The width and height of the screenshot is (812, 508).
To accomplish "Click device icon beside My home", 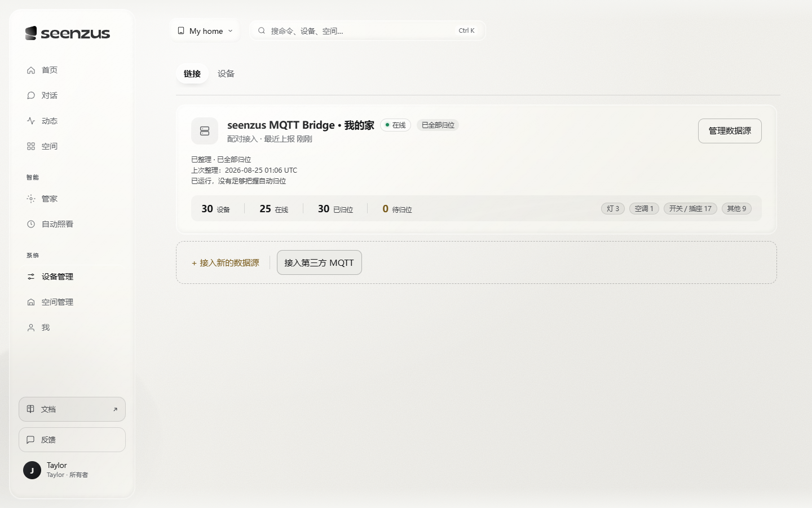I will (x=181, y=30).
